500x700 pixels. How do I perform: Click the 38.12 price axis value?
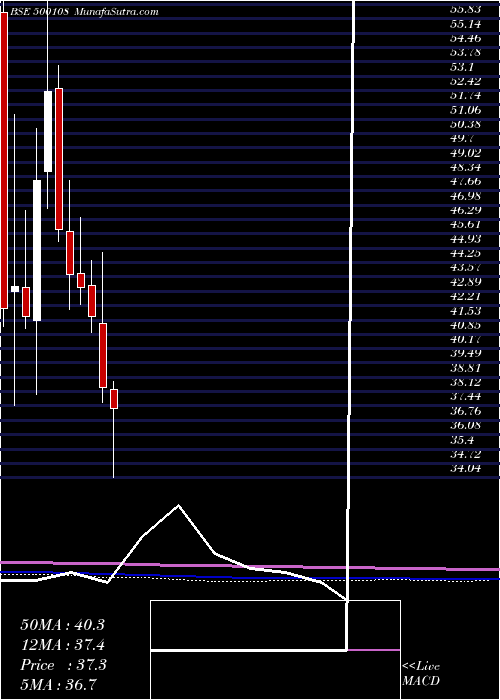(464, 383)
